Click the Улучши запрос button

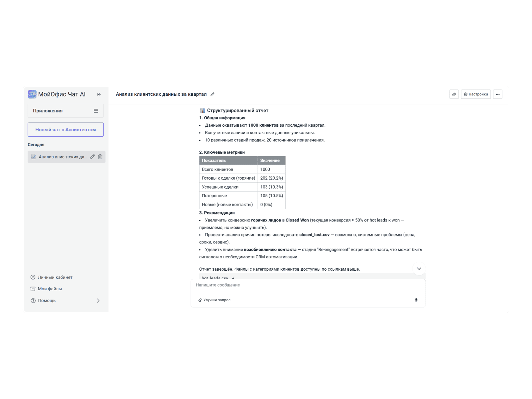214,300
